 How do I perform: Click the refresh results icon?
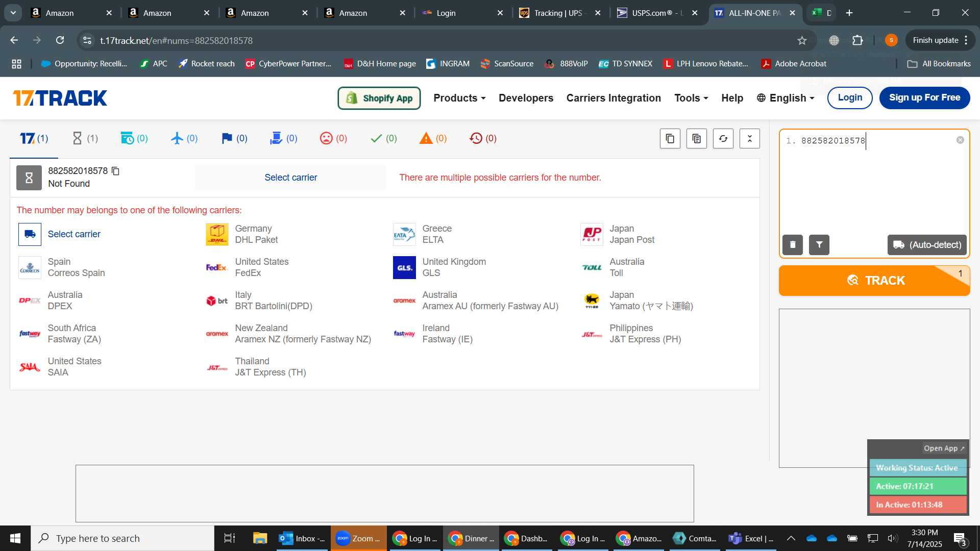pos(723,139)
